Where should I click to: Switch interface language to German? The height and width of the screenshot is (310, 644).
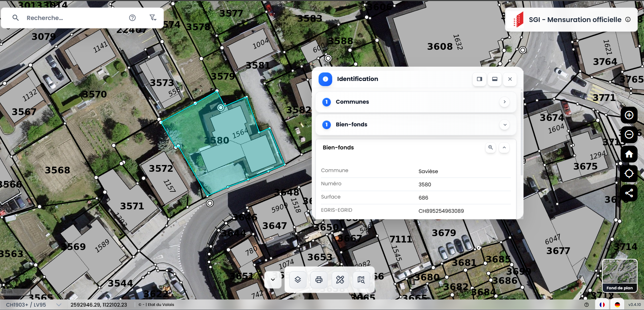617,305
